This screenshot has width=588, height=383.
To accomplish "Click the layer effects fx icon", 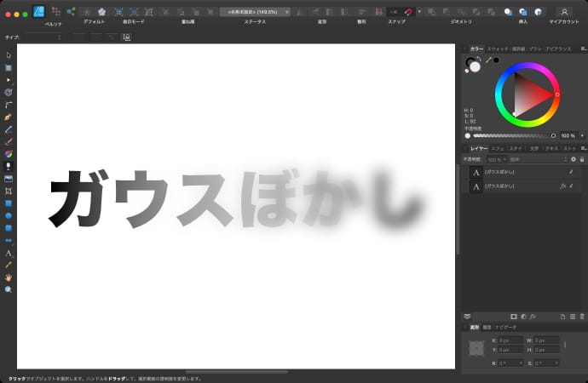I will [530, 317].
